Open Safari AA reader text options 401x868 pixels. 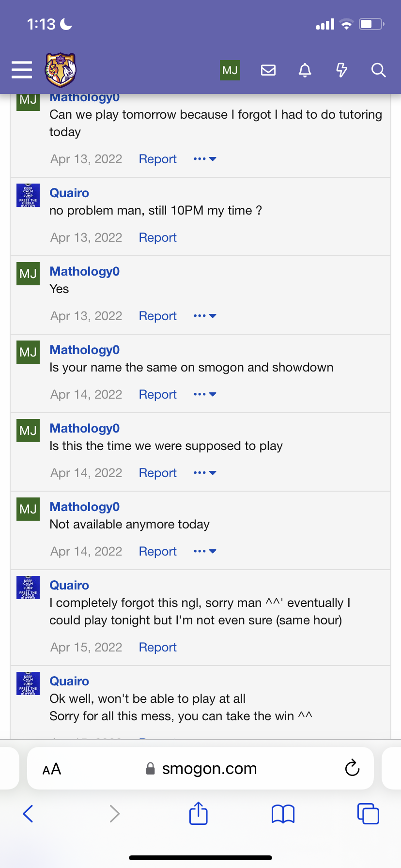(x=52, y=769)
